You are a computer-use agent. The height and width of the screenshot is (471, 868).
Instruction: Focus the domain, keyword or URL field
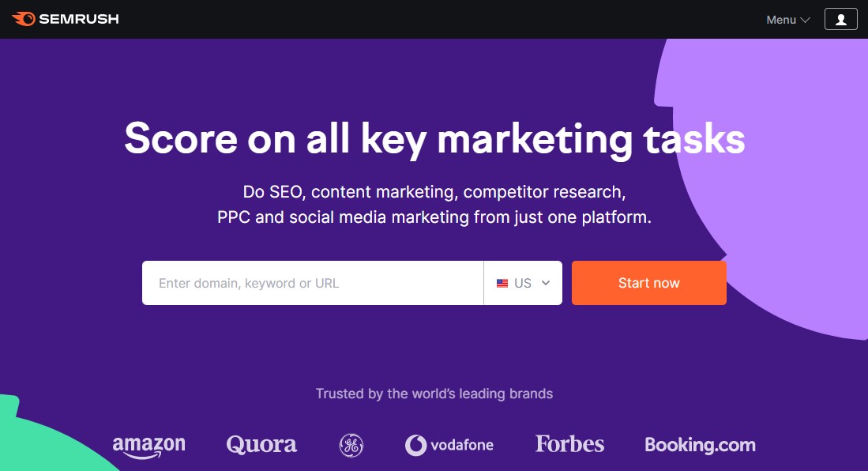312,283
